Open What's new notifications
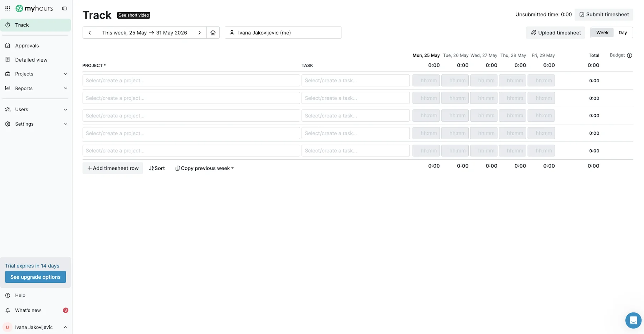 coord(28,310)
